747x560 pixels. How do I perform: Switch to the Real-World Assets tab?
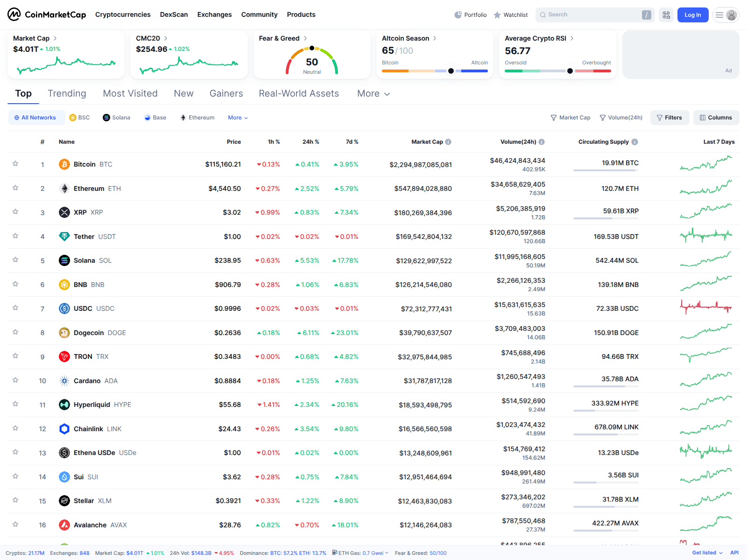pos(299,94)
